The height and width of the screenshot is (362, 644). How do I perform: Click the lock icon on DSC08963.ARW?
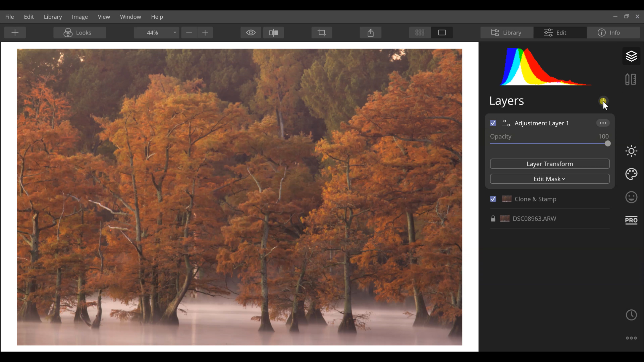point(493,219)
